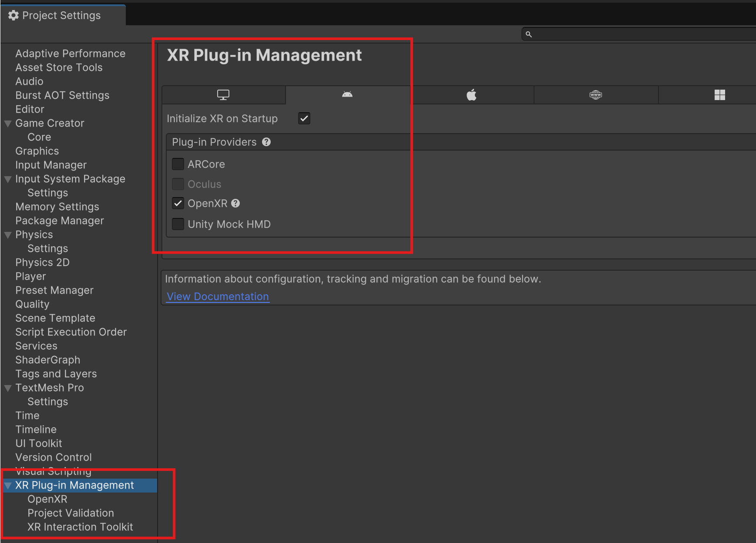Enable the Unity Mock HMD checkbox
Viewport: 756px width, 543px height.
pos(178,224)
